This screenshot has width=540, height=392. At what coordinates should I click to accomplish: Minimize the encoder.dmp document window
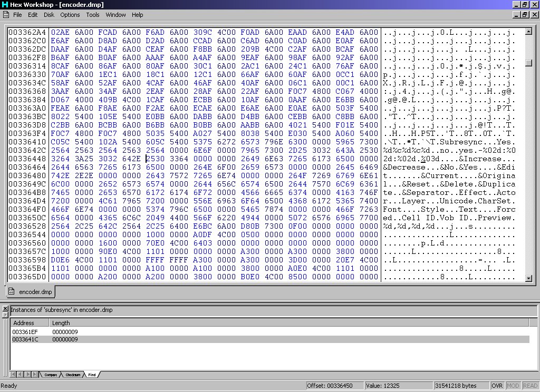click(516, 15)
